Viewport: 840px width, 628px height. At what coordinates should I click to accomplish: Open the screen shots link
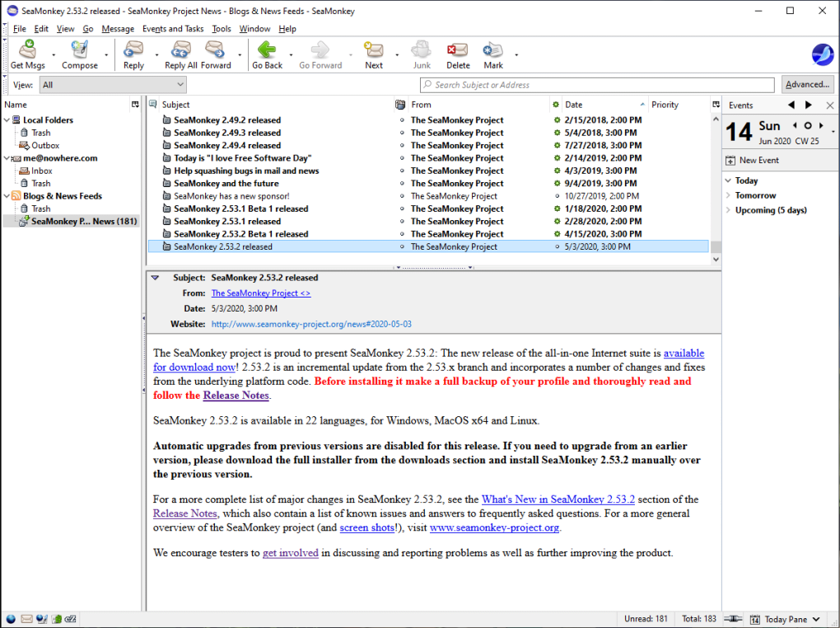coord(367,527)
